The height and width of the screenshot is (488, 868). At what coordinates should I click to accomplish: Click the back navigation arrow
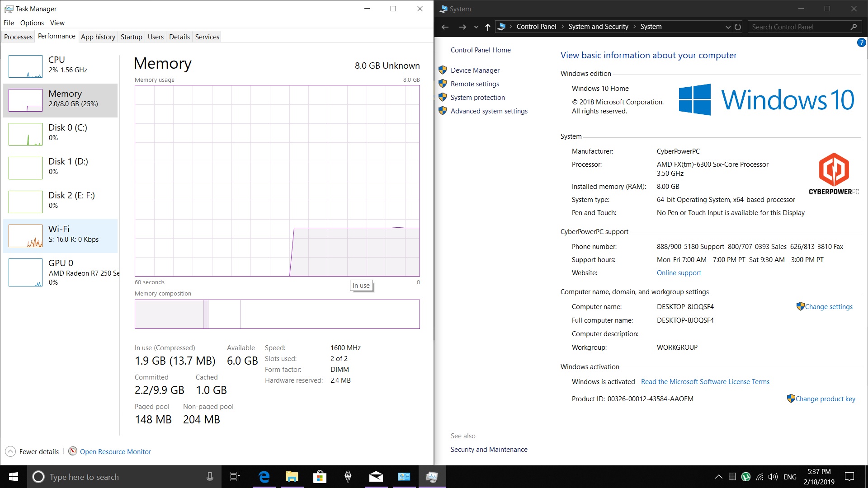coord(445,27)
